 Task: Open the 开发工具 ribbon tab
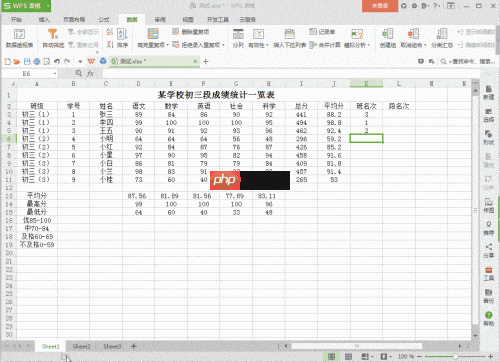tap(218, 20)
